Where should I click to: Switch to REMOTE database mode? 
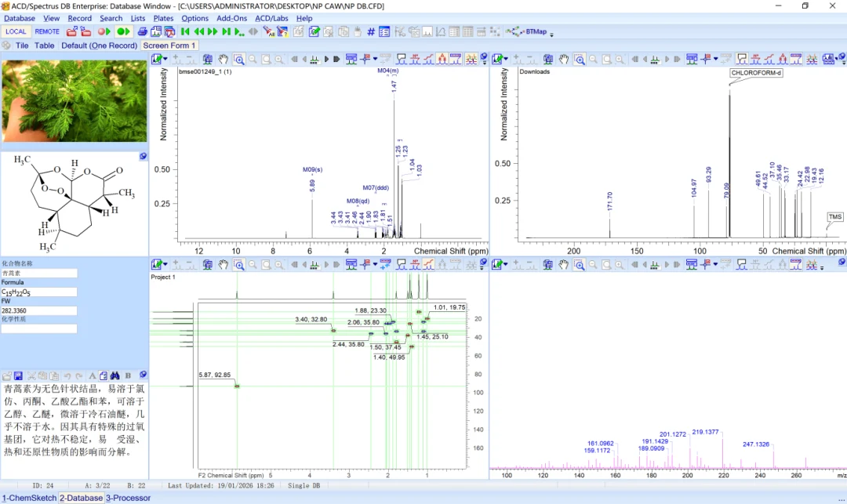click(47, 32)
